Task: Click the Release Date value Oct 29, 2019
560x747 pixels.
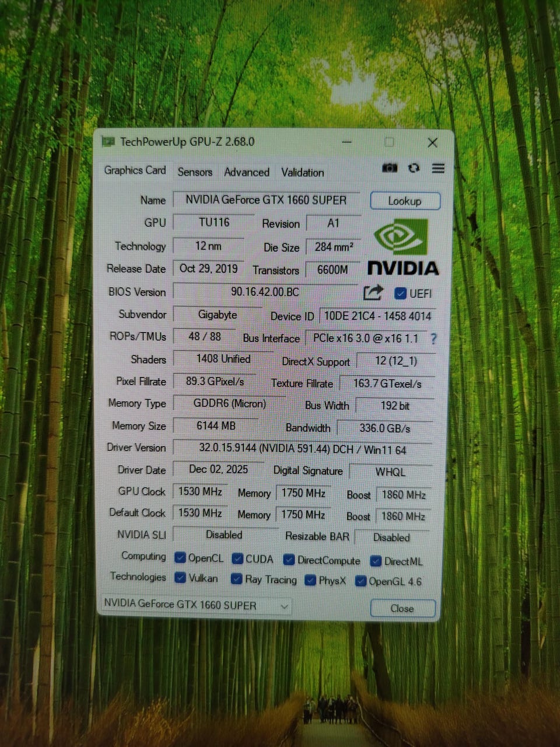Action: pyautogui.click(x=208, y=268)
